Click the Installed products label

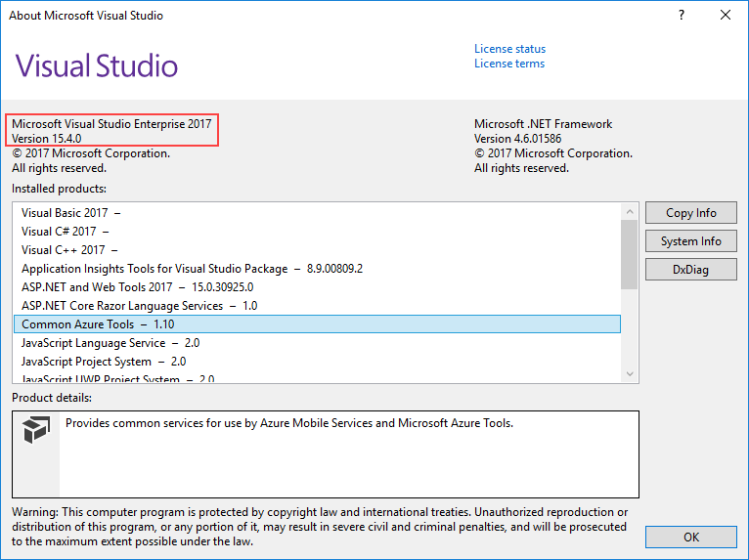[60, 189]
